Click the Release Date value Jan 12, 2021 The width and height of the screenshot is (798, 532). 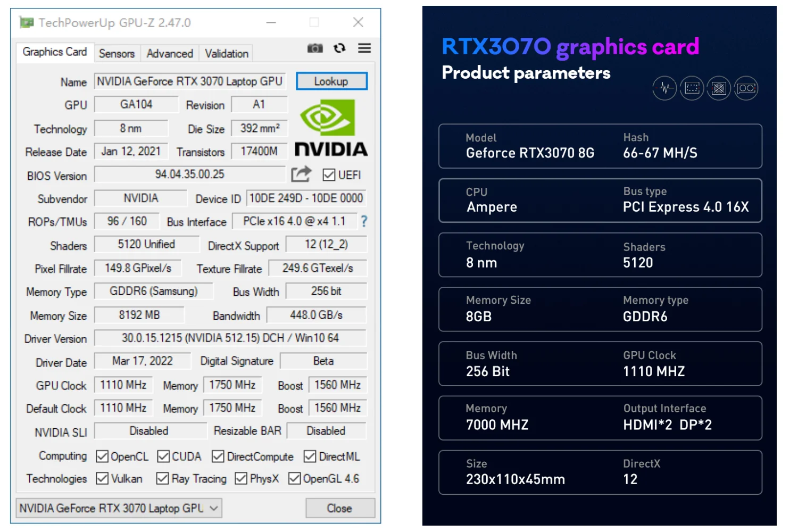[x=131, y=152]
